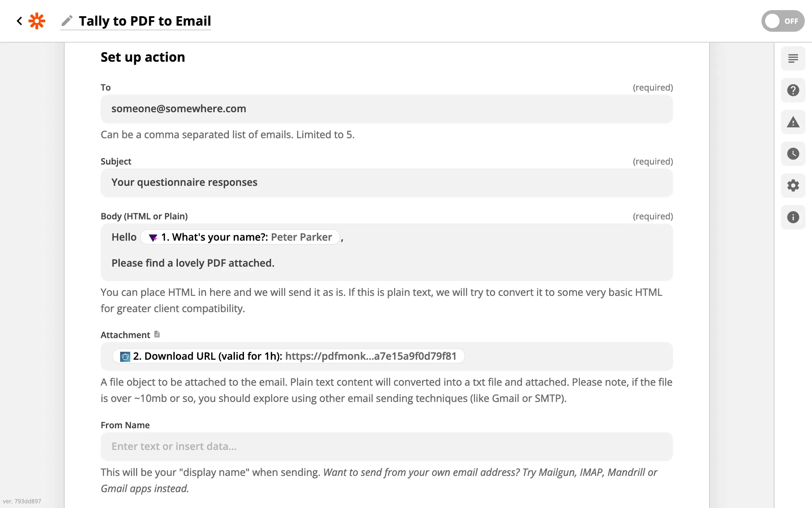Screen dimensions: 812x508
Task: Click the empty From Name field
Action: (x=386, y=447)
